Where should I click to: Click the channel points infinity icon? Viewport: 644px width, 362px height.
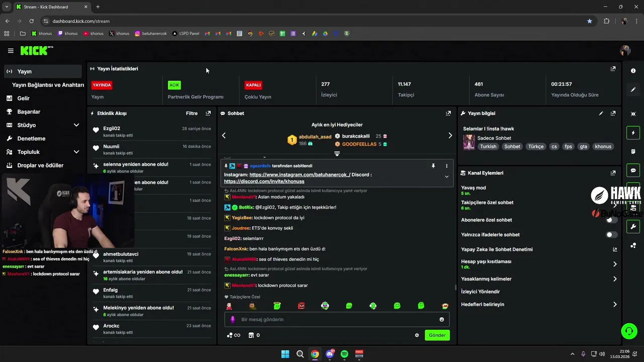pos(233,335)
